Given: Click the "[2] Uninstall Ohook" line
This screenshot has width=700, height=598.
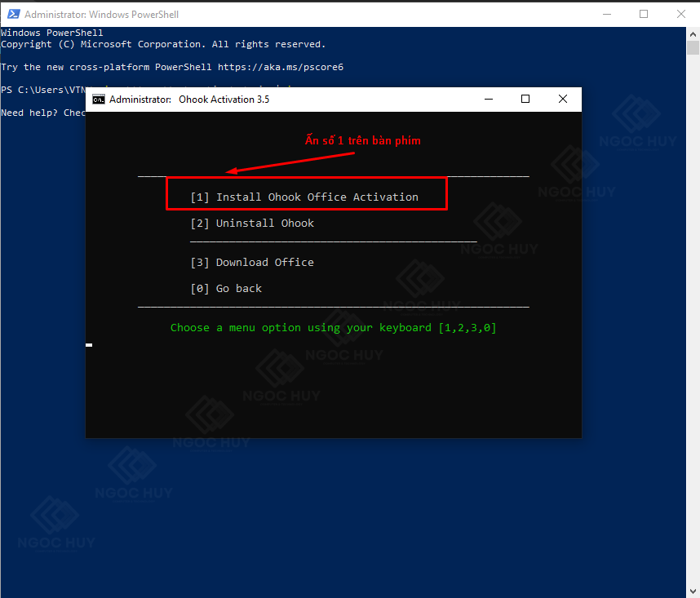Looking at the screenshot, I should coord(252,224).
